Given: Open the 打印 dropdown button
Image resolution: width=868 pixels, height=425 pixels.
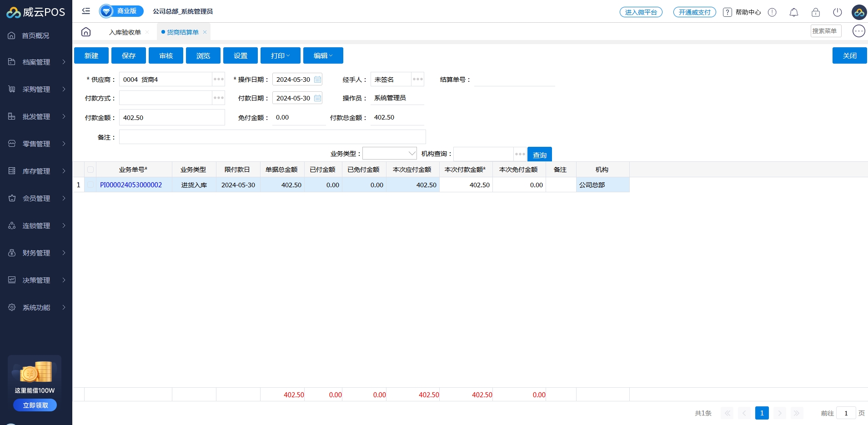Looking at the screenshot, I should point(280,55).
